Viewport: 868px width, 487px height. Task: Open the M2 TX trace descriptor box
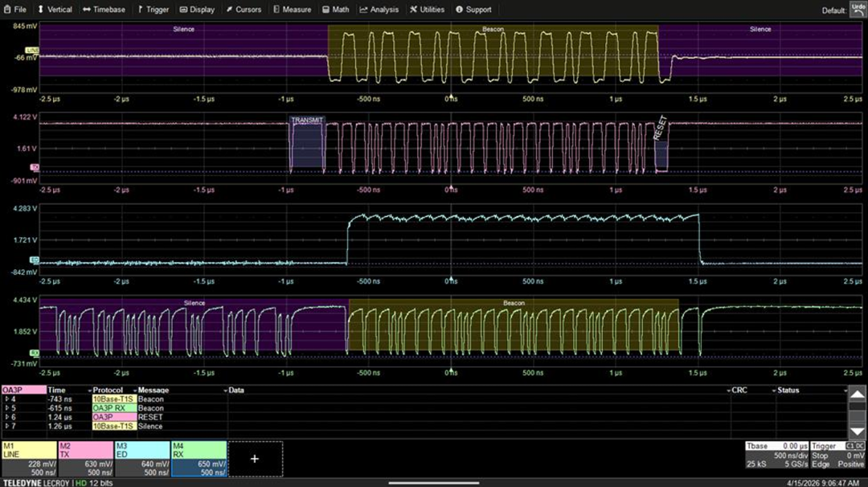pos(86,459)
